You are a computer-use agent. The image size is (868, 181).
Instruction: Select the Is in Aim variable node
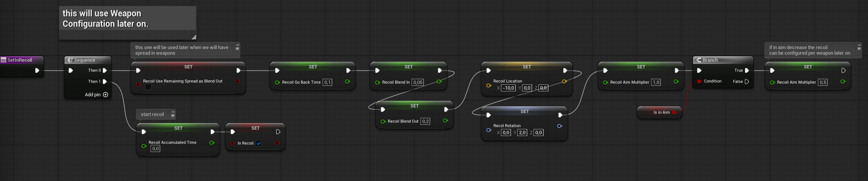[656, 113]
